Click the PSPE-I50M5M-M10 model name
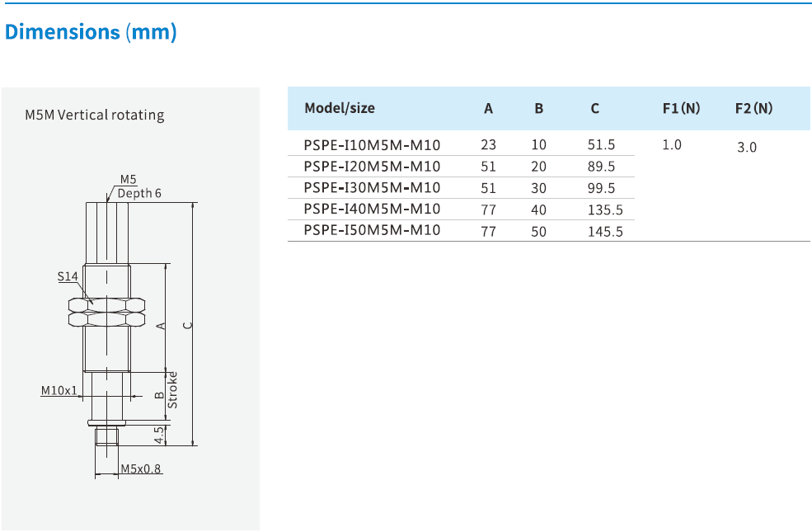This screenshot has height=532, width=812. click(x=372, y=231)
